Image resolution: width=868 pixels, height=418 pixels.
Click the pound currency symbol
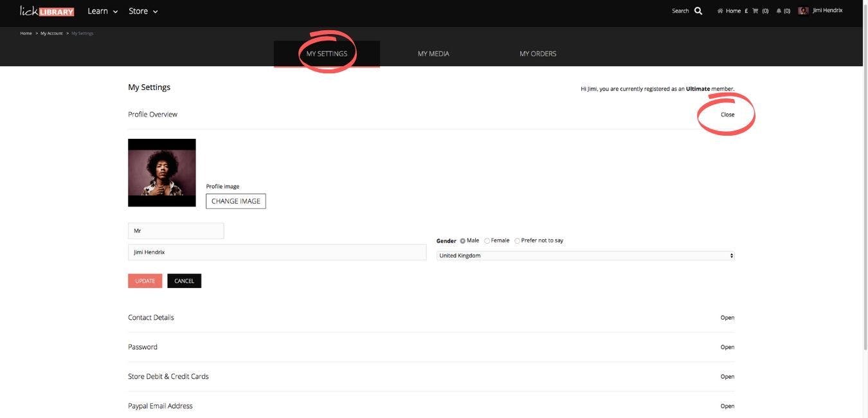(x=746, y=11)
